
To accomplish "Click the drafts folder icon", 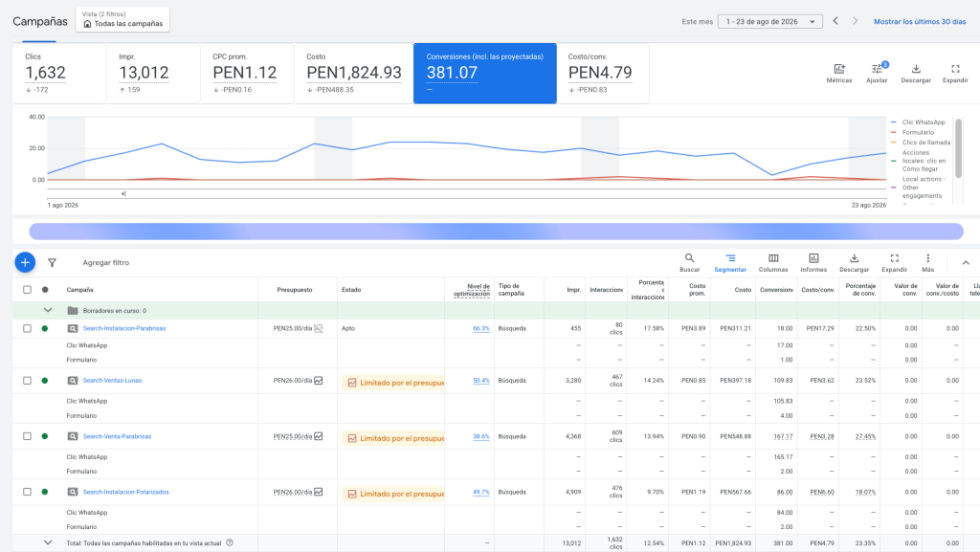I will (x=73, y=310).
